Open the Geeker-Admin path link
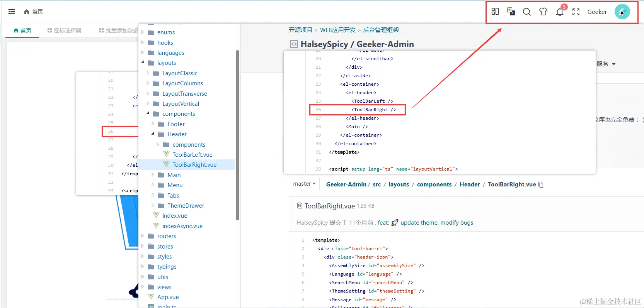Image resolution: width=644 pixels, height=308 pixels. click(x=346, y=184)
